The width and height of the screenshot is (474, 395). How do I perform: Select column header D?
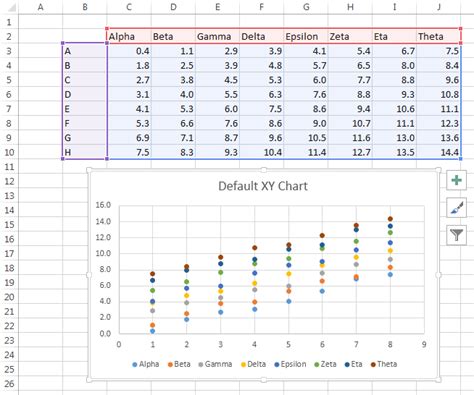click(x=173, y=7)
